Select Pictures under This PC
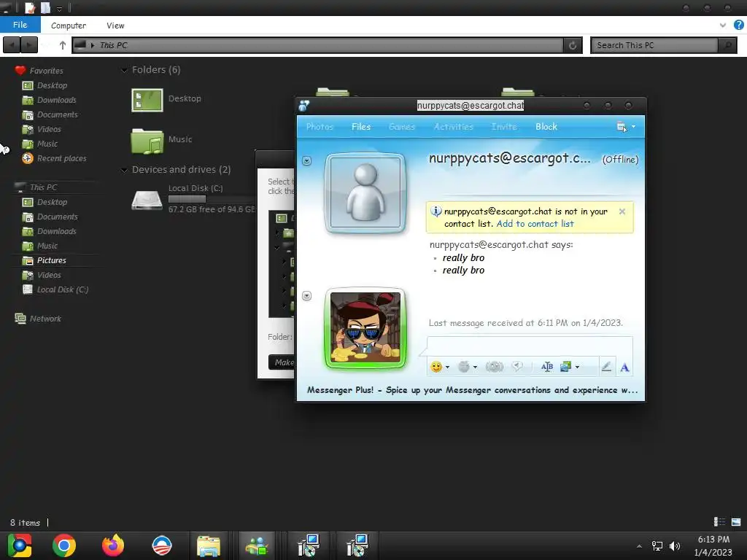Screen dimensions: 747x560 tap(52, 260)
